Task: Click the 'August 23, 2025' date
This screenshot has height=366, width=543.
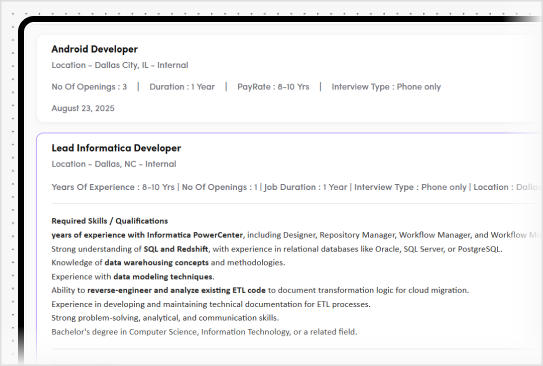Action: (83, 108)
